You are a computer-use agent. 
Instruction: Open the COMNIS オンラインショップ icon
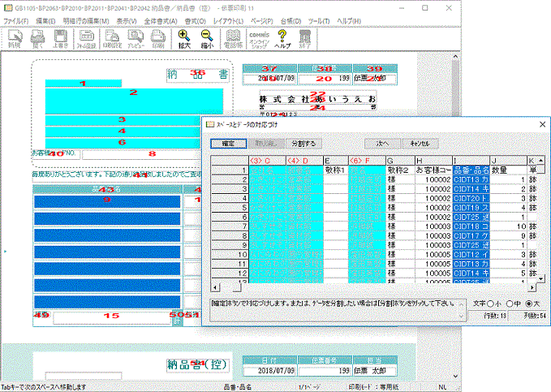coord(259,39)
